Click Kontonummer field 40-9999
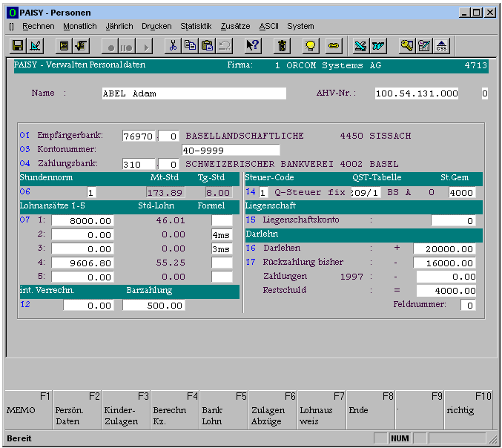Screen dimensions: 502x448 click(x=231, y=150)
